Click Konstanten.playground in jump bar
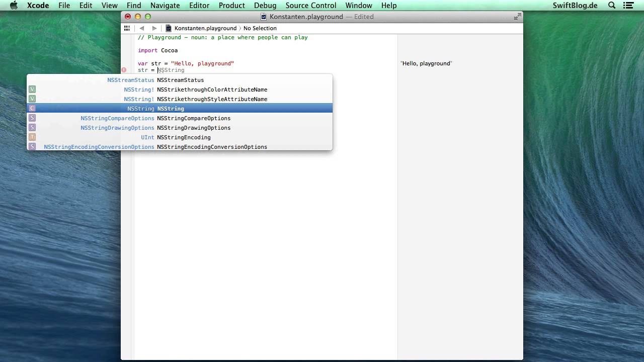The image size is (644, 362). (x=205, y=28)
